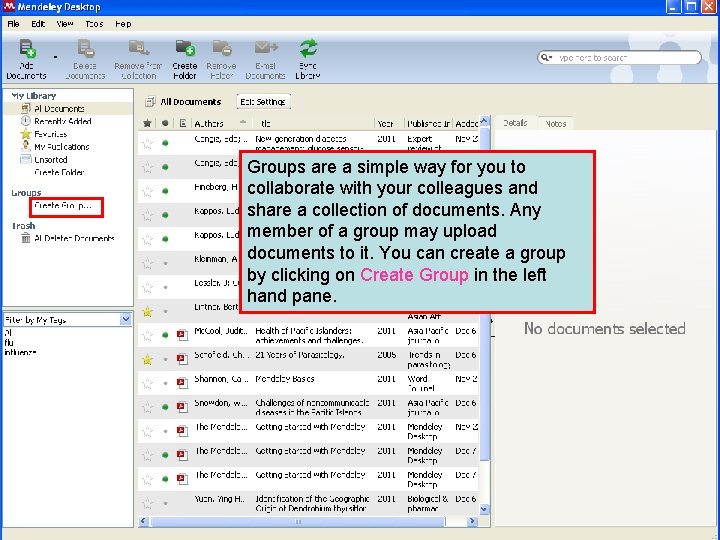
Task: Select All Documents in My Library
Action: pos(59,108)
